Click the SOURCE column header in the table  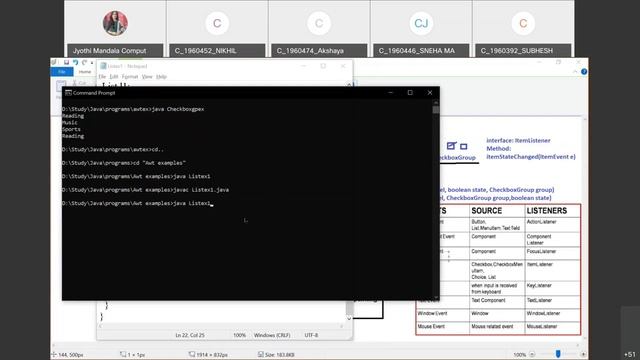pyautogui.click(x=487, y=211)
